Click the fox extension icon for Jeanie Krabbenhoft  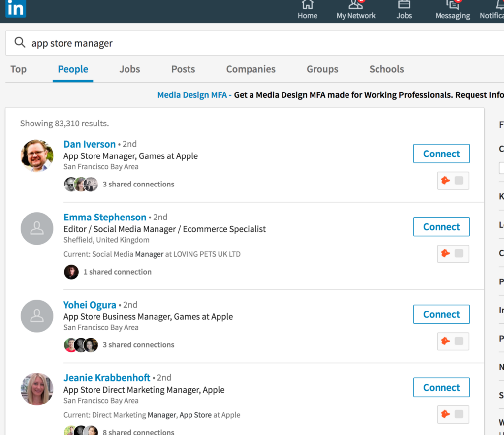tap(445, 414)
